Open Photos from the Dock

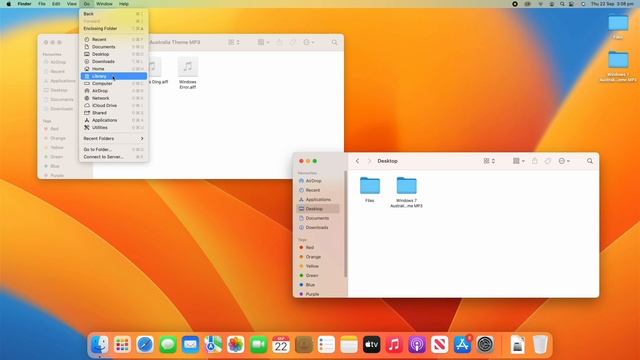(x=236, y=345)
